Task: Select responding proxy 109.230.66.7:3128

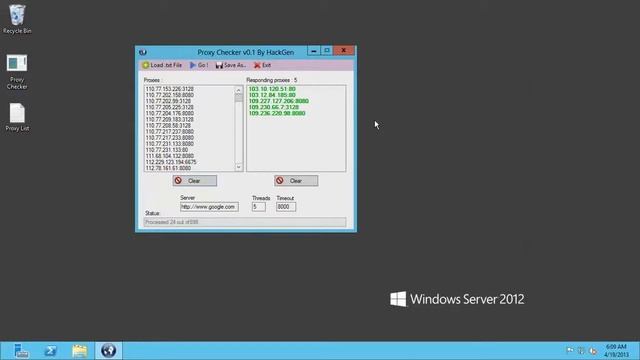Action: [273, 107]
